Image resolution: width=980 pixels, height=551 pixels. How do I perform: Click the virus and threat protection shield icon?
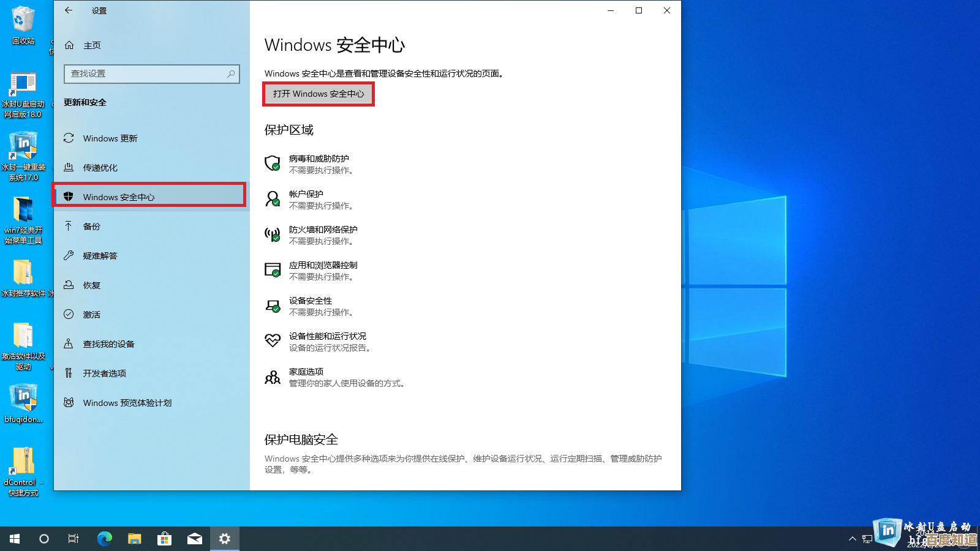(x=273, y=163)
